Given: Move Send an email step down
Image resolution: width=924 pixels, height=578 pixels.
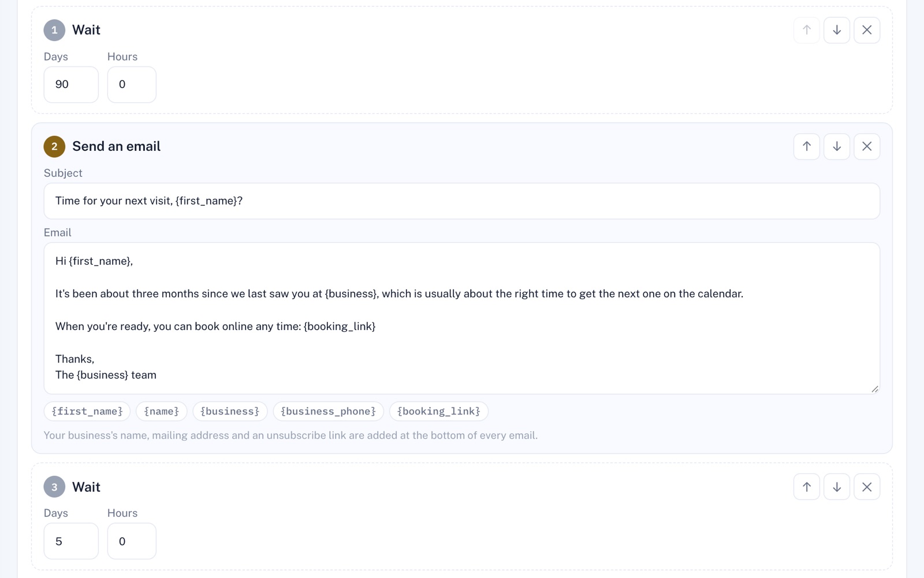Looking at the screenshot, I should coord(837,146).
